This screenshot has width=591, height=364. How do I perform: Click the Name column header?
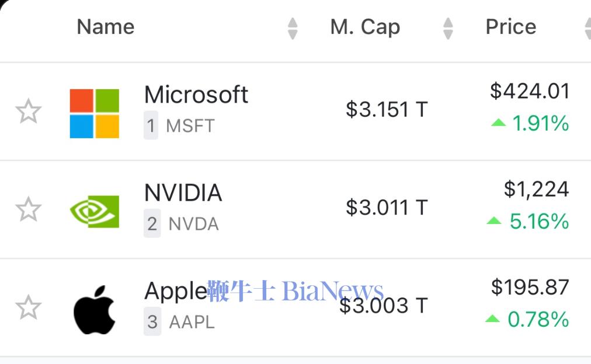coord(106,27)
